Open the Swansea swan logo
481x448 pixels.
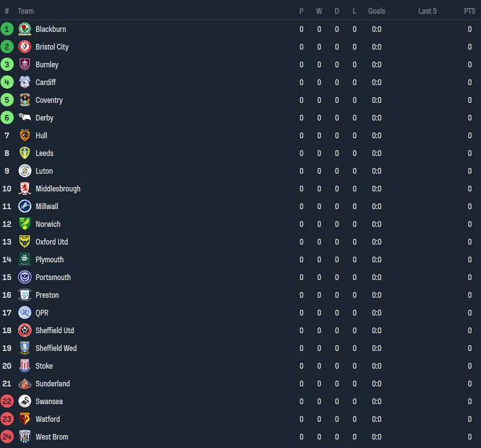click(x=25, y=401)
